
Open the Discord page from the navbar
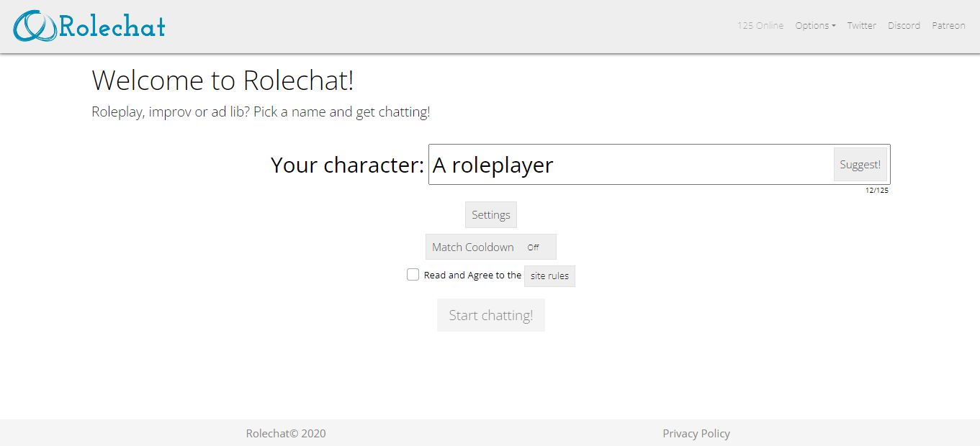pyautogui.click(x=904, y=25)
